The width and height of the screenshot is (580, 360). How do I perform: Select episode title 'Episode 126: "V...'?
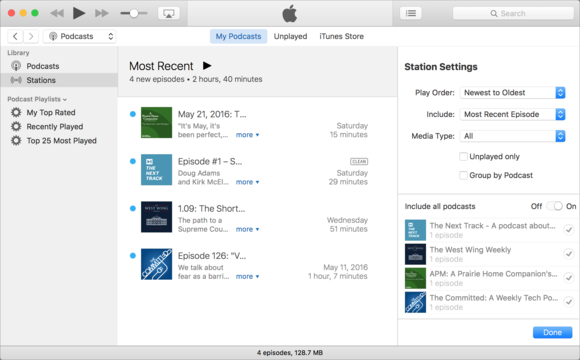point(212,256)
